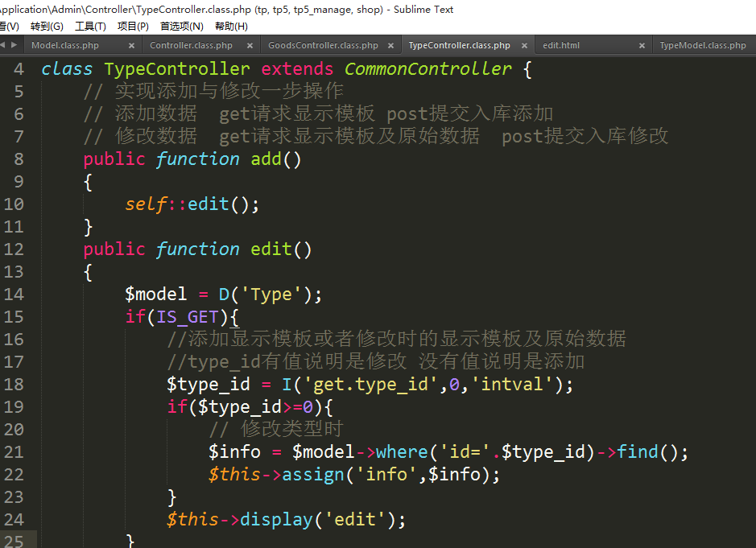Close the Controller.class.php tab
The height and width of the screenshot is (548, 756).
point(250,46)
